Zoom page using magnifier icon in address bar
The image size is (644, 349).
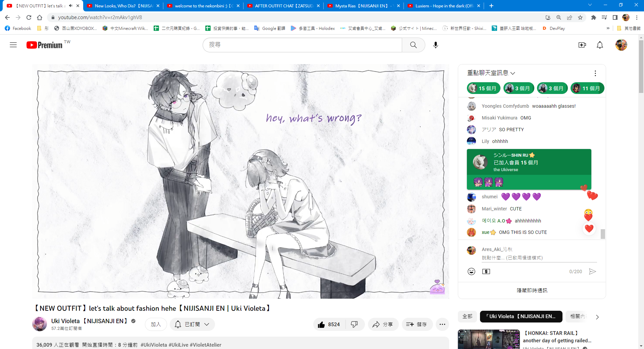(x=559, y=17)
